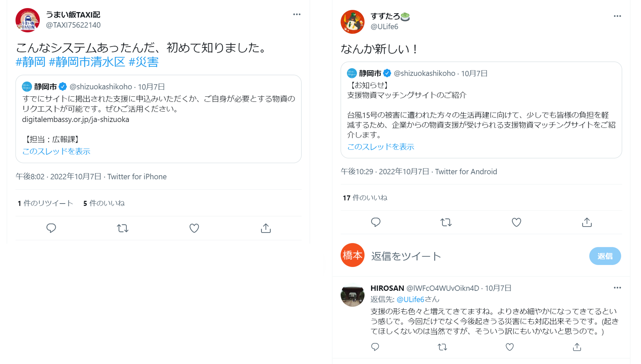Open the digitalembassy.or.jp link

(75, 119)
